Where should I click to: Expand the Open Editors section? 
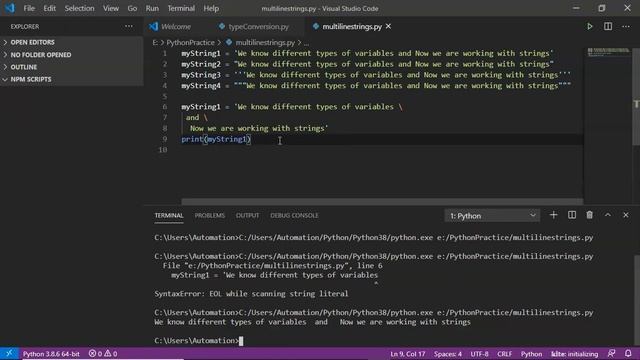(71, 42)
